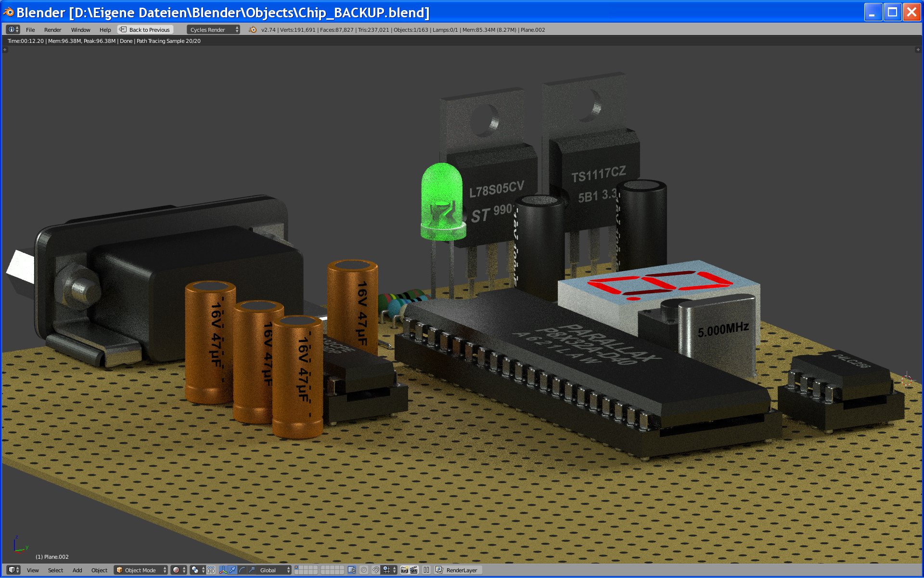Viewport: 924px width, 578px height.
Task: Click the OpenGL render image camera icon
Action: [x=404, y=570]
